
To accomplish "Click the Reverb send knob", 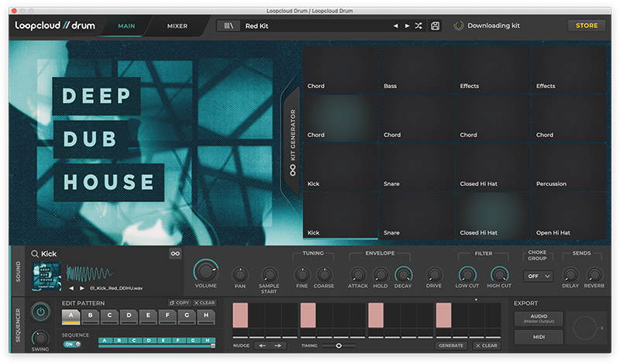I will coord(594,275).
